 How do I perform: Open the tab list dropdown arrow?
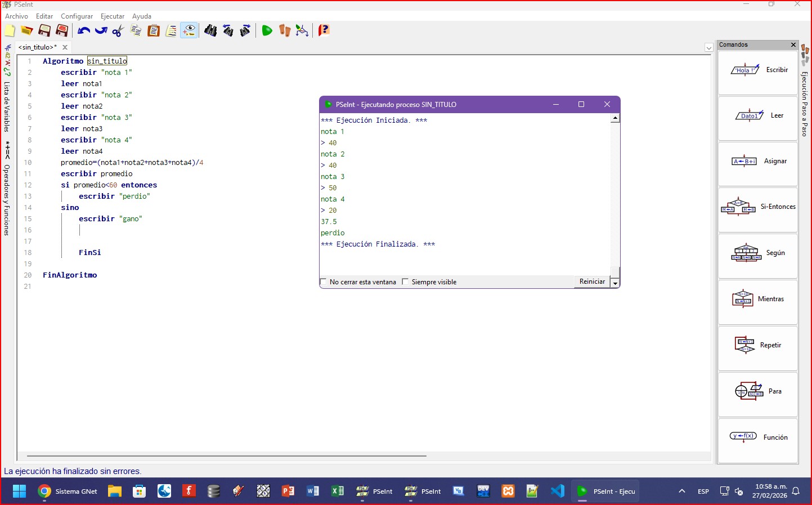(x=708, y=48)
